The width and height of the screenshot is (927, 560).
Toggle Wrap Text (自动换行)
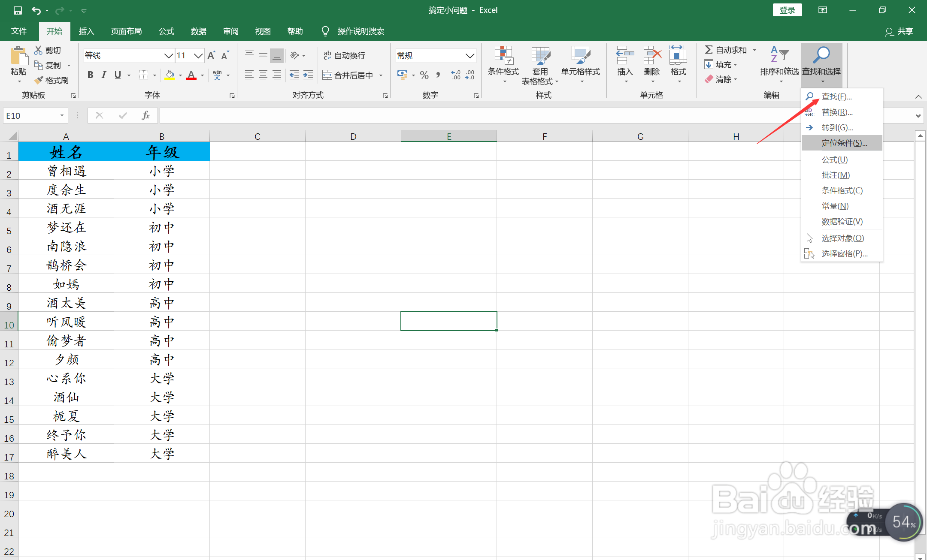click(344, 55)
